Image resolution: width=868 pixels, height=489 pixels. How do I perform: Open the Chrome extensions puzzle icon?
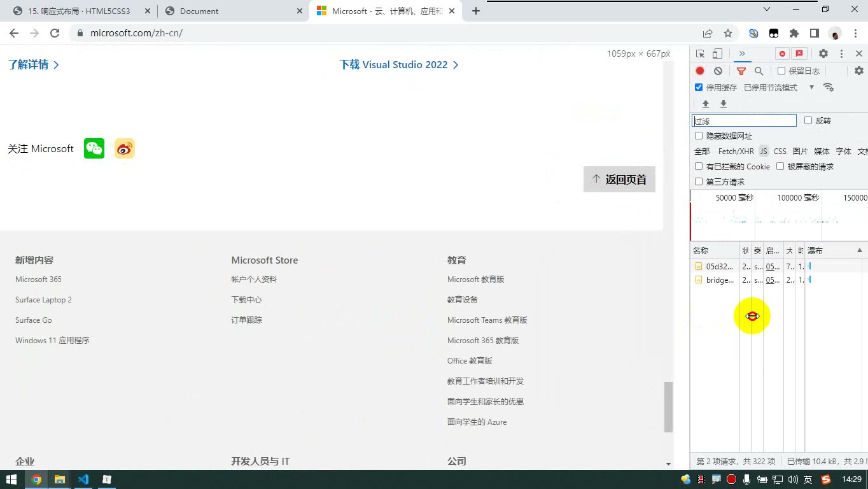tap(794, 33)
